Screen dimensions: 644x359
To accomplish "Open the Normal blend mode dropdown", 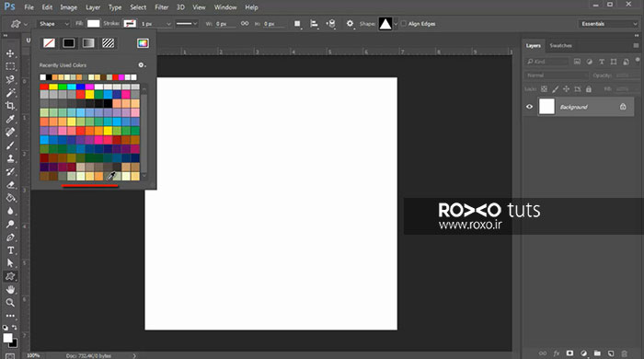I will pos(557,75).
